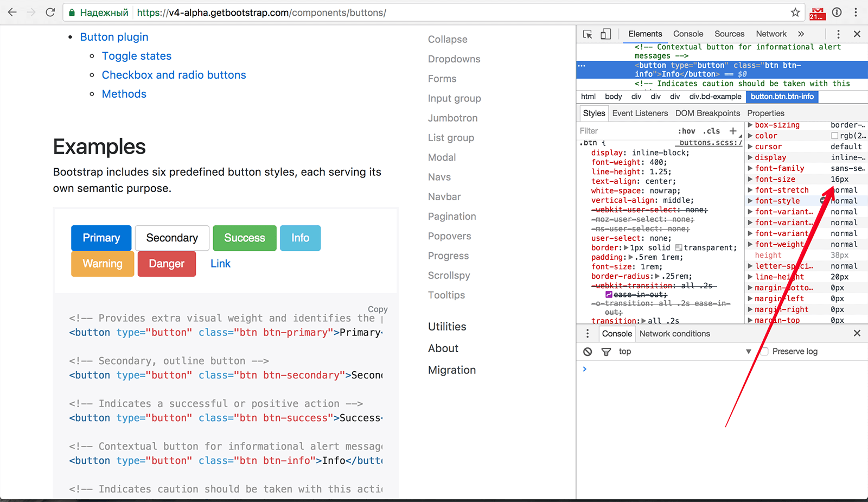Follow the Checkbox and radio buttons link

pyautogui.click(x=174, y=75)
